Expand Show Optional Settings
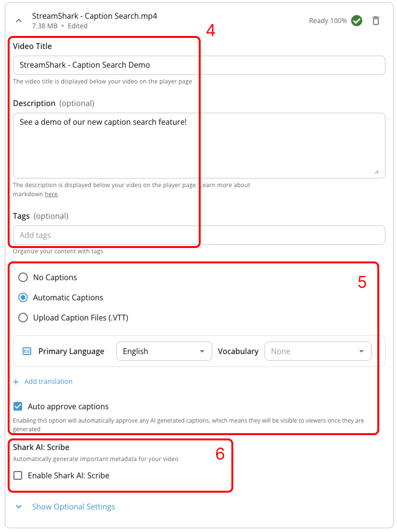This screenshot has width=397, height=532. 73,507
